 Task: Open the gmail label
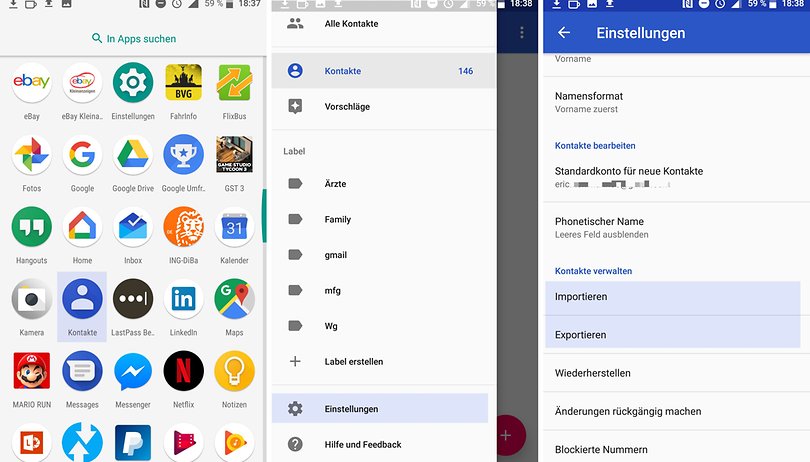tap(383, 255)
